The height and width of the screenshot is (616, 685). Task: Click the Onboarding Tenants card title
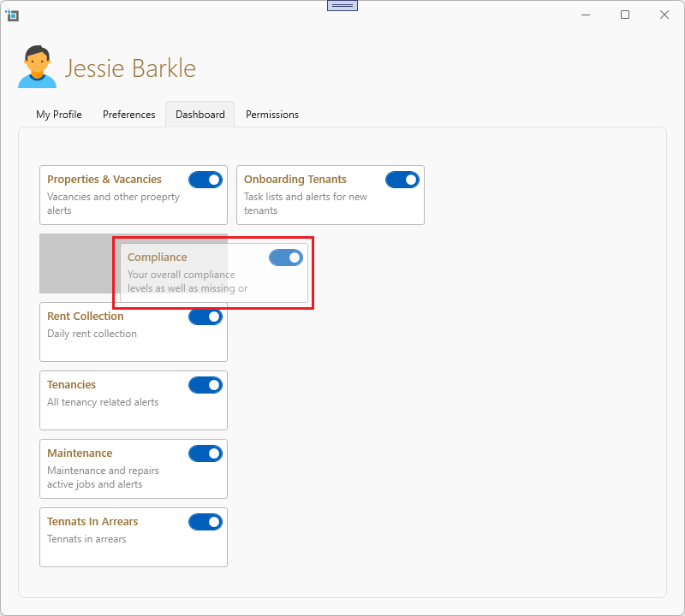[295, 180]
